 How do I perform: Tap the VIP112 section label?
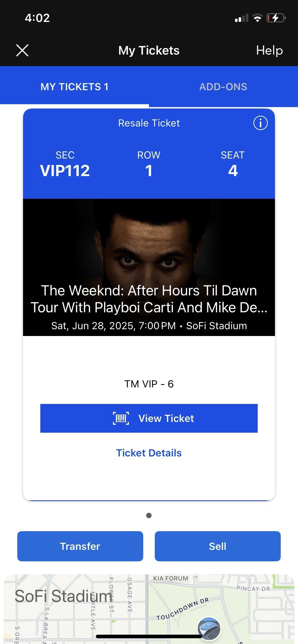(65, 170)
